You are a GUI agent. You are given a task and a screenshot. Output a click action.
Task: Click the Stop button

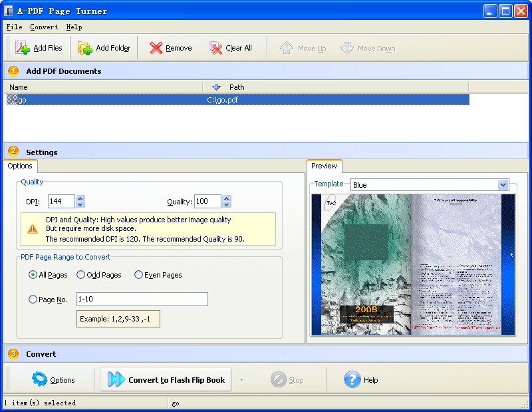[285, 379]
